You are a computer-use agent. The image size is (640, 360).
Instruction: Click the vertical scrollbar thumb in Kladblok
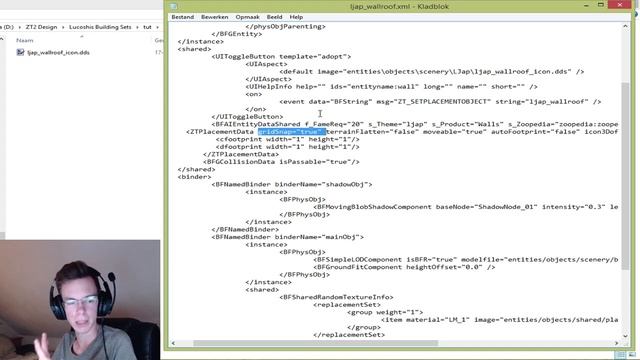point(625,176)
